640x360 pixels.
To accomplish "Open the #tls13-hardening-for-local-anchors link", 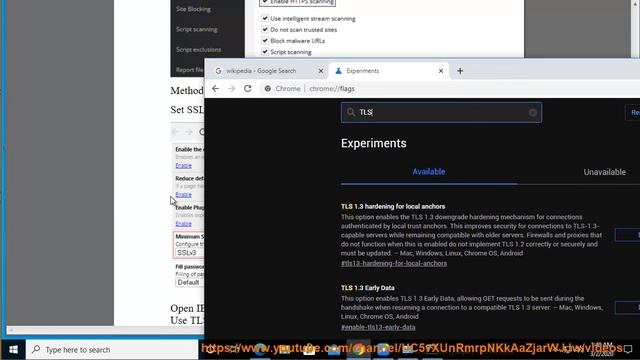I will [x=394, y=263].
